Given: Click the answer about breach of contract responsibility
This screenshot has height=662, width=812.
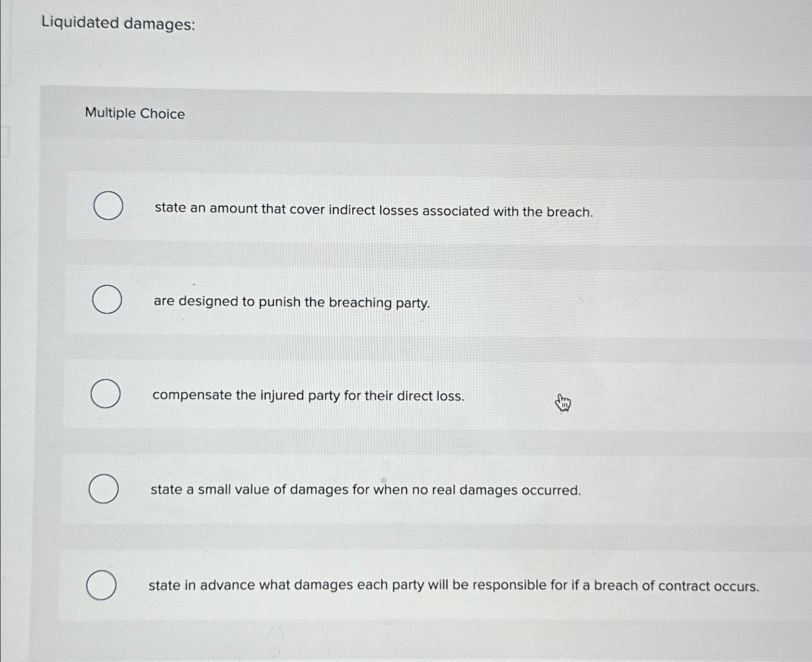Looking at the screenshot, I should [x=454, y=585].
